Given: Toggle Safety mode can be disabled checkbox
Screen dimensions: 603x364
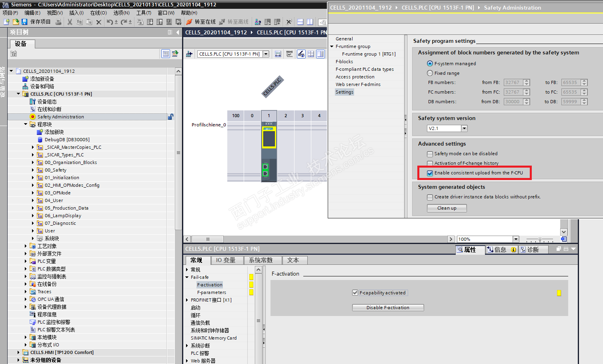Looking at the screenshot, I should 430,154.
